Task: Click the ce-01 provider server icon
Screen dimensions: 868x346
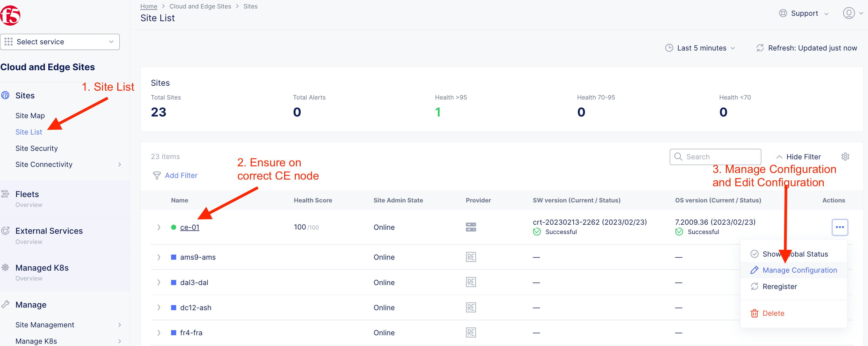Action: click(471, 227)
